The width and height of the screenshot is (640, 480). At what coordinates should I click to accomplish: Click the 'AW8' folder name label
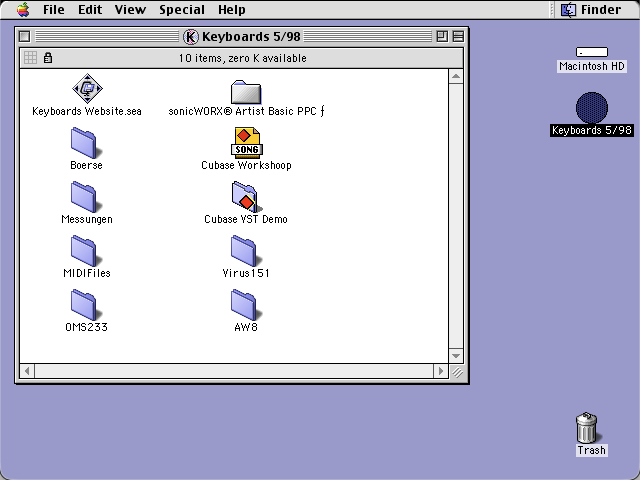click(x=246, y=327)
